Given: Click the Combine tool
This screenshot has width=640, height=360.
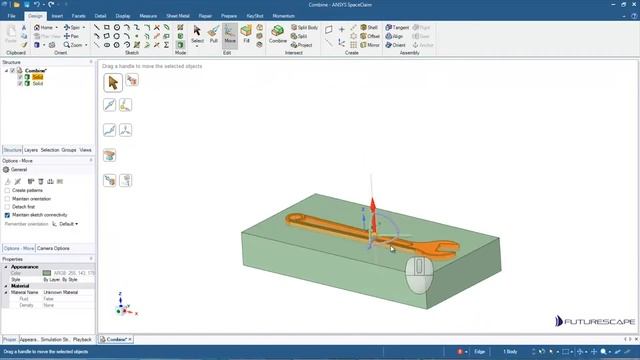Looking at the screenshot, I should tap(278, 34).
